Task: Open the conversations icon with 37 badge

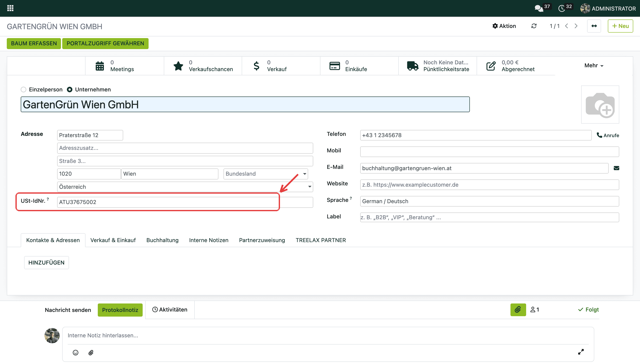Action: click(542, 8)
